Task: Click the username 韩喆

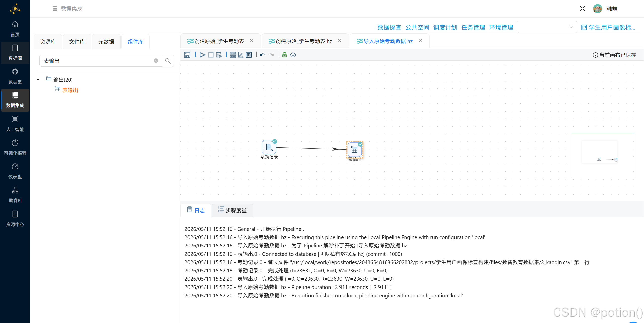Action: pyautogui.click(x=612, y=9)
